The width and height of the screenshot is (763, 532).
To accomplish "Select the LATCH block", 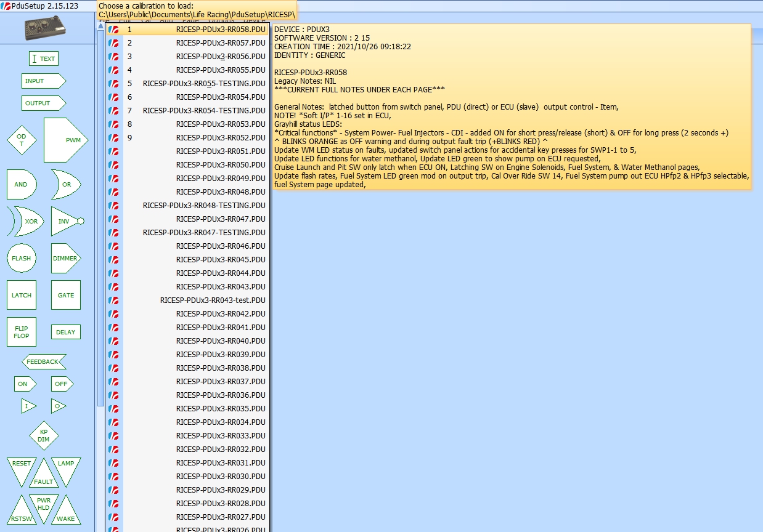I will (22, 296).
